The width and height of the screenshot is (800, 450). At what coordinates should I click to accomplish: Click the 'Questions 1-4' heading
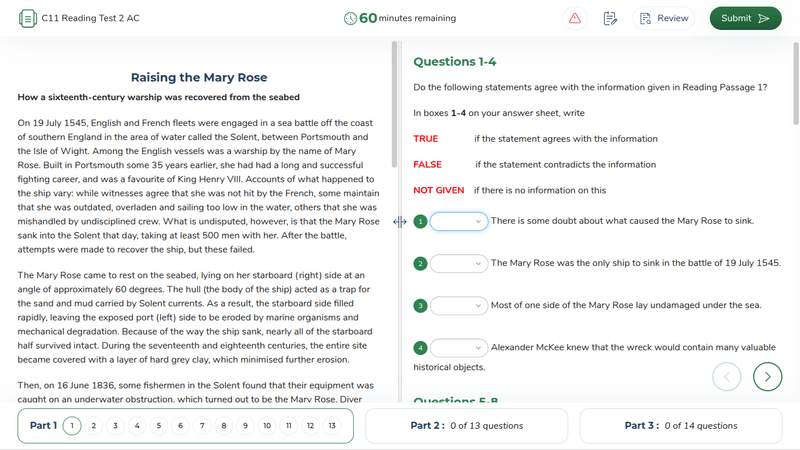pyautogui.click(x=455, y=62)
